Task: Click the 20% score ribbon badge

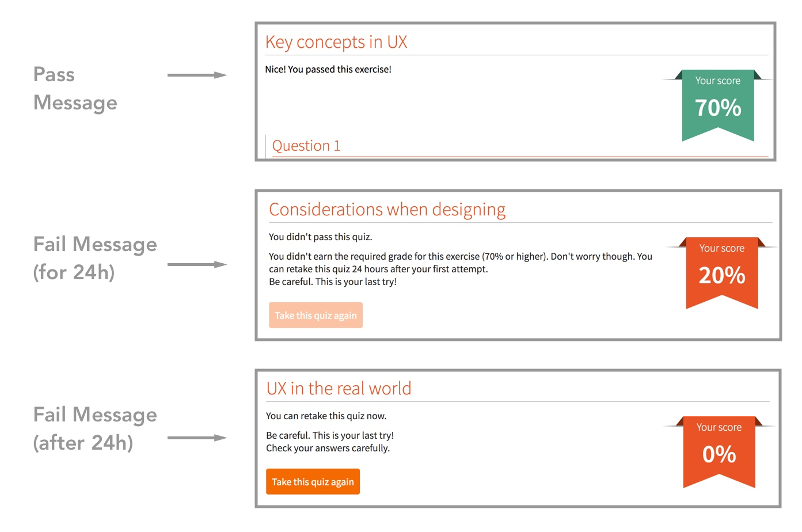Action: point(722,273)
